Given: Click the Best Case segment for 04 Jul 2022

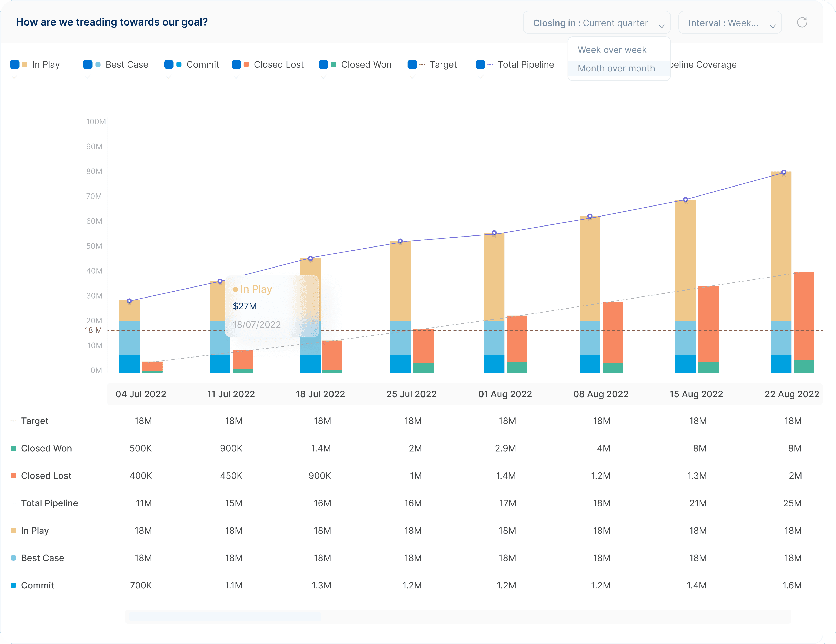Looking at the screenshot, I should click(x=129, y=338).
